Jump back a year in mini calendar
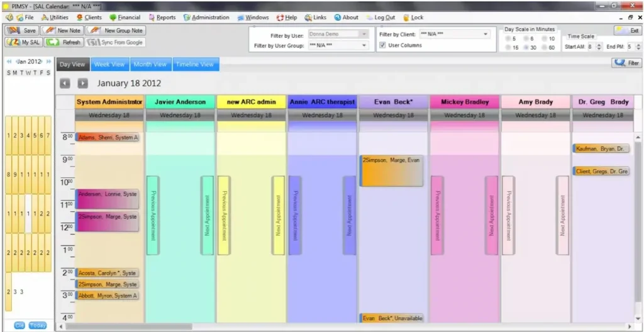 coord(9,62)
